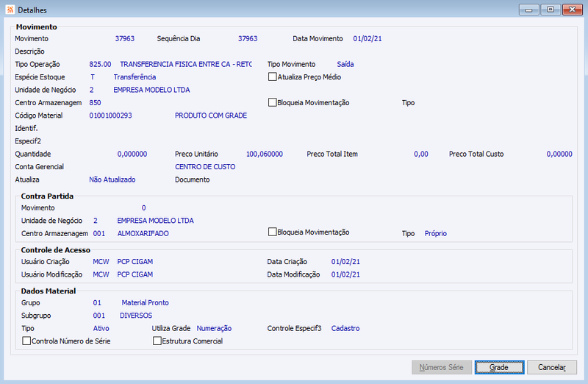Click the Tipo value Próprio

pos(435,233)
